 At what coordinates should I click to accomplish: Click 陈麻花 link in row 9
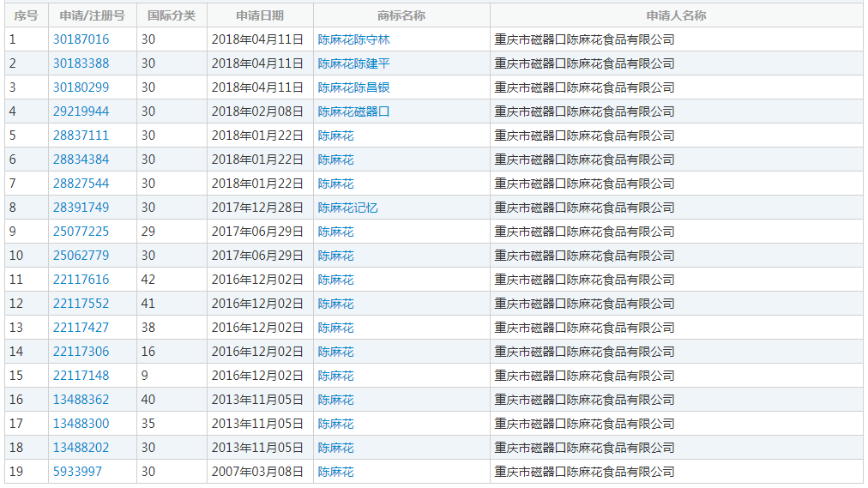(335, 232)
